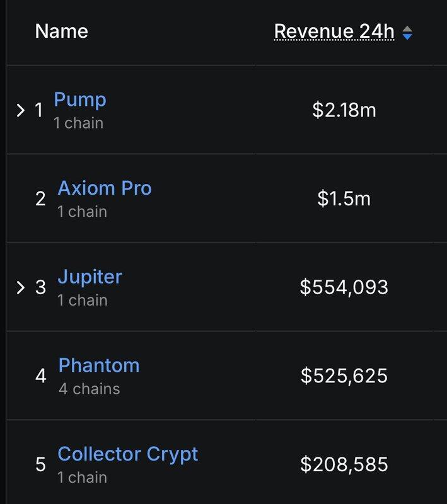Select Collector Crypt's $208,585 revenue value
447x504 pixels.
tap(344, 464)
